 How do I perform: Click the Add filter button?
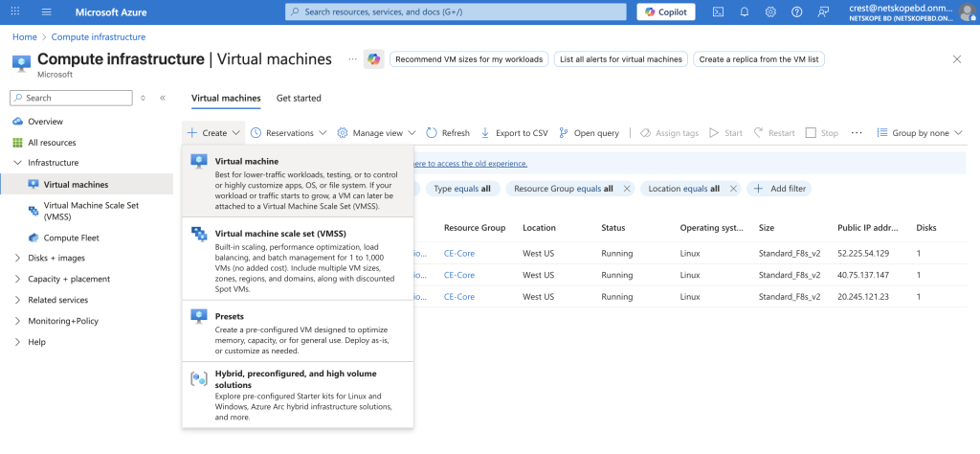coord(779,189)
